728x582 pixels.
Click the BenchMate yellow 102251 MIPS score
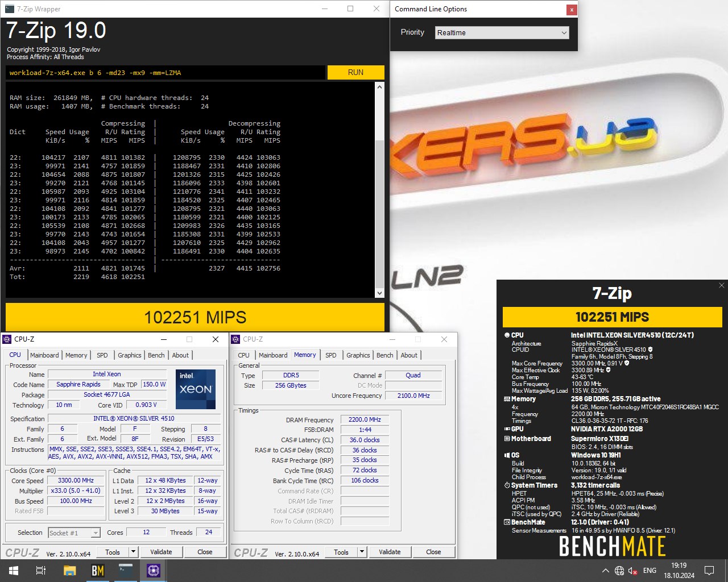pos(612,317)
